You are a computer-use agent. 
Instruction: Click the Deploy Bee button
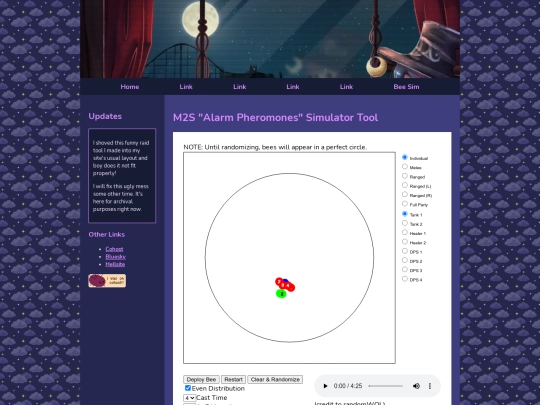click(x=201, y=380)
